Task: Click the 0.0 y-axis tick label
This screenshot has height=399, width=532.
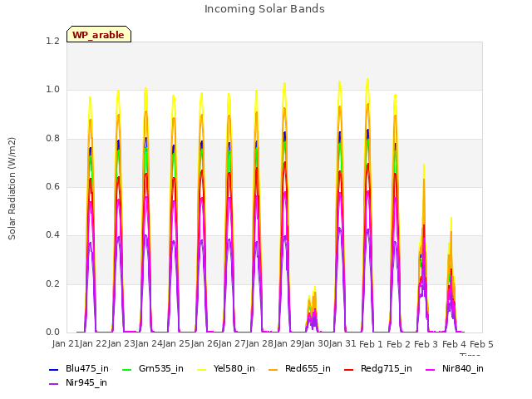Action: tap(53, 332)
